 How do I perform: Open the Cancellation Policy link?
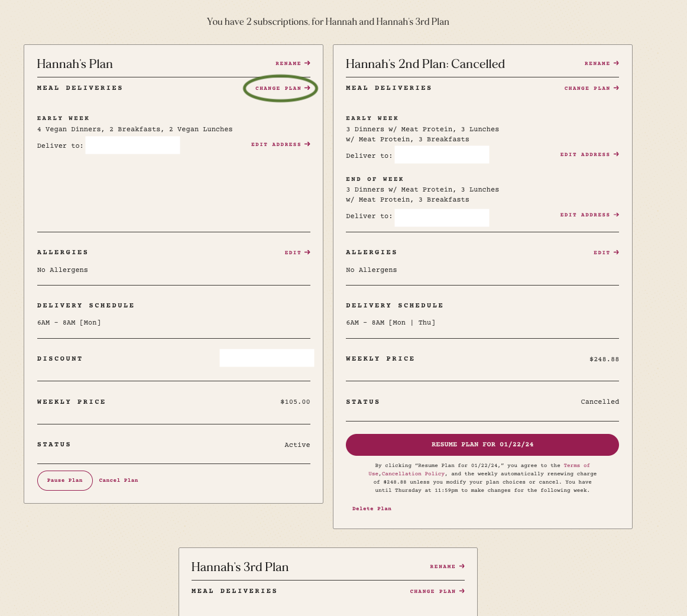tap(413, 474)
